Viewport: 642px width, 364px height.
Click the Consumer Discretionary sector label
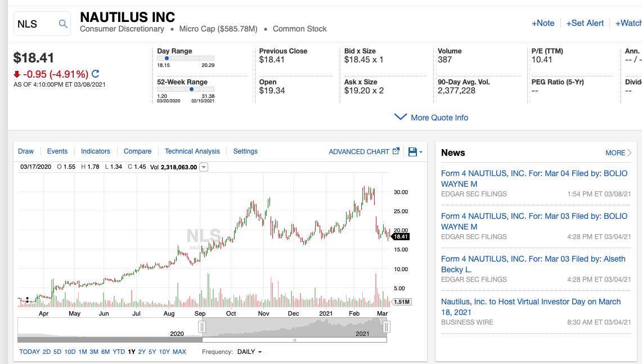[x=122, y=29]
